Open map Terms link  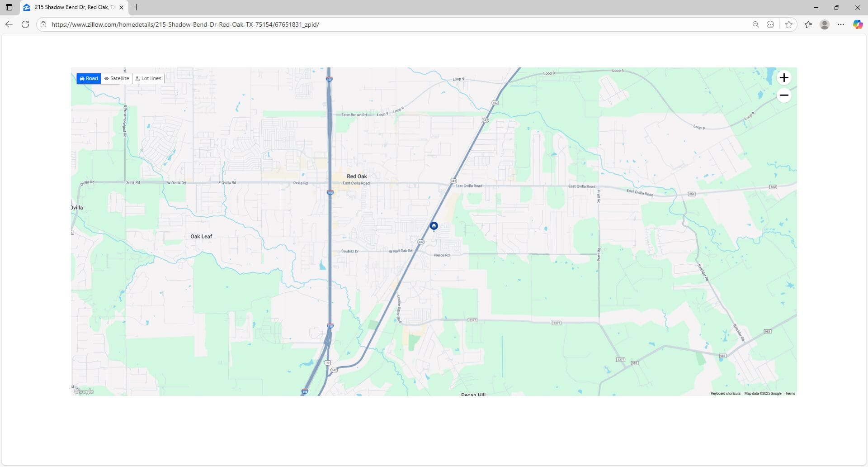click(790, 393)
